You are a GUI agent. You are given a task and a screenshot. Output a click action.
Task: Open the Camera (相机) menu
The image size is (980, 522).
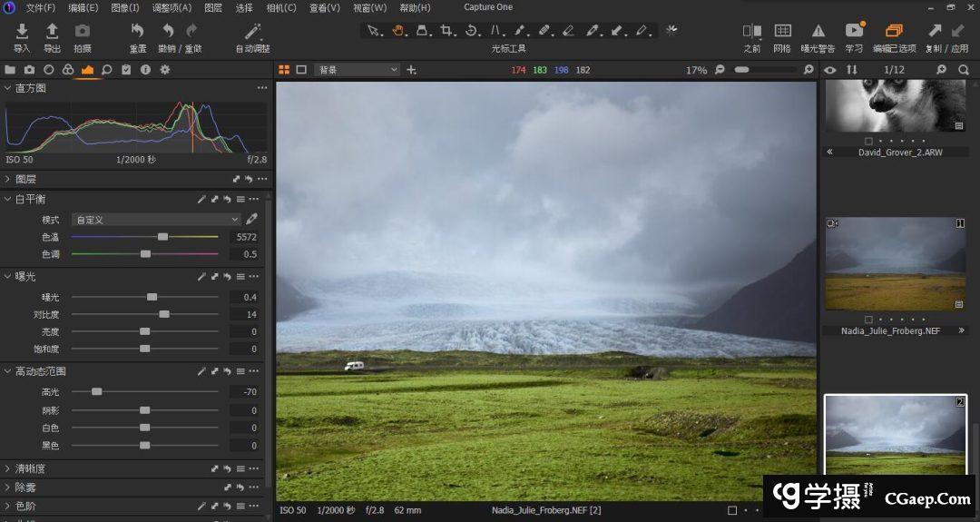[281, 7]
